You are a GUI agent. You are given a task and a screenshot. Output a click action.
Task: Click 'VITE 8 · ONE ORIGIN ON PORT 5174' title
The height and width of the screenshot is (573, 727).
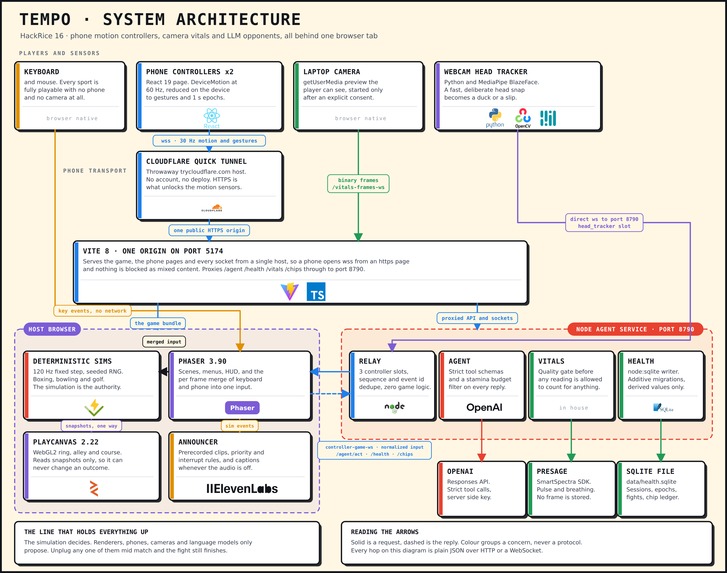[x=153, y=251]
